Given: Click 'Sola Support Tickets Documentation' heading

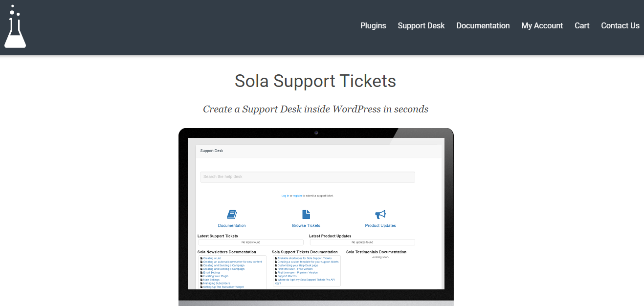Looking at the screenshot, I should coord(305,252).
